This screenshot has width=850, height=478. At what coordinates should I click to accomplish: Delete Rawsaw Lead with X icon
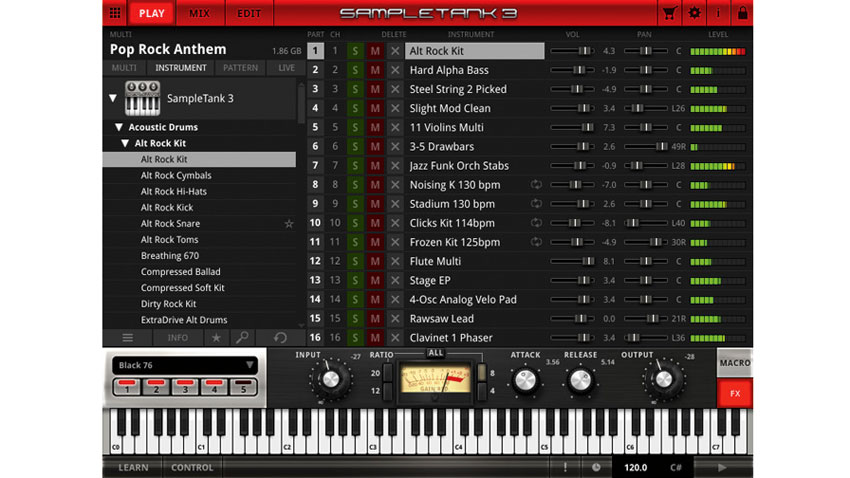pyautogui.click(x=395, y=319)
